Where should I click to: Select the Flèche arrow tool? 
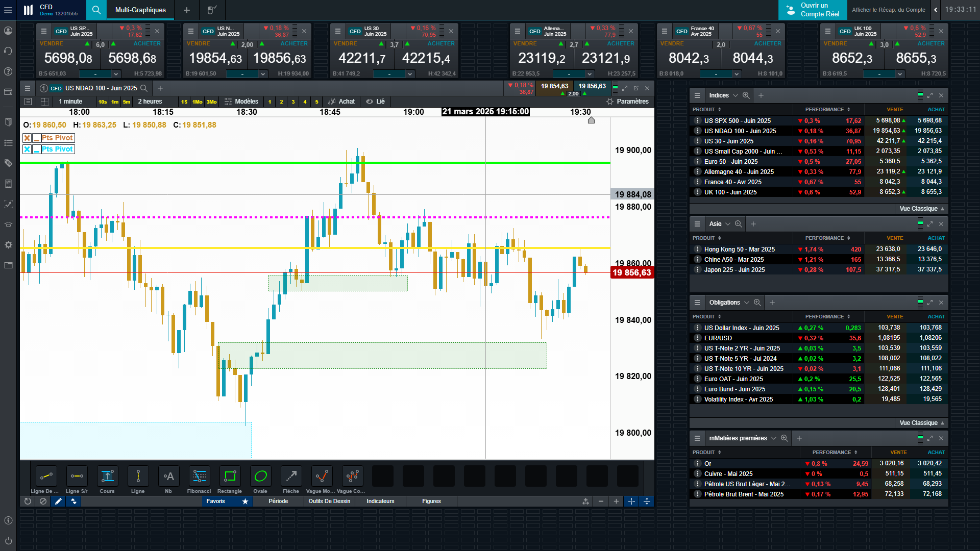(291, 477)
